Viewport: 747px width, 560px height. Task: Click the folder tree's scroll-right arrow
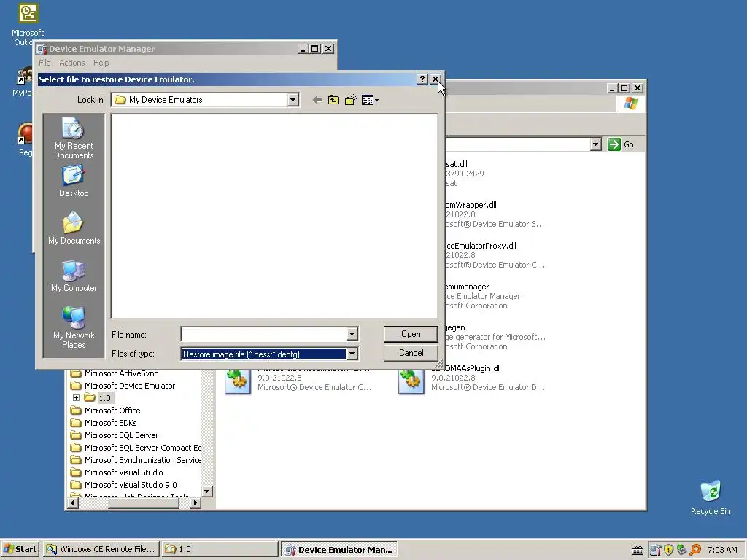196,503
